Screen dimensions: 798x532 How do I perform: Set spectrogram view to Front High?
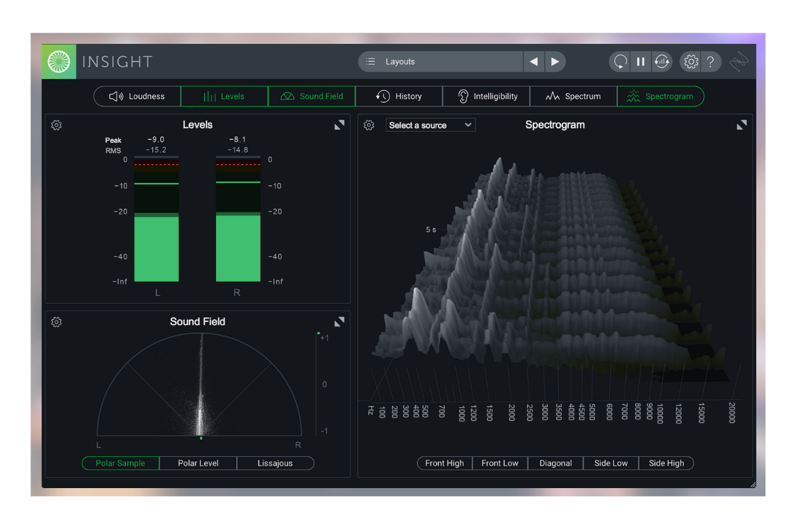(444, 464)
